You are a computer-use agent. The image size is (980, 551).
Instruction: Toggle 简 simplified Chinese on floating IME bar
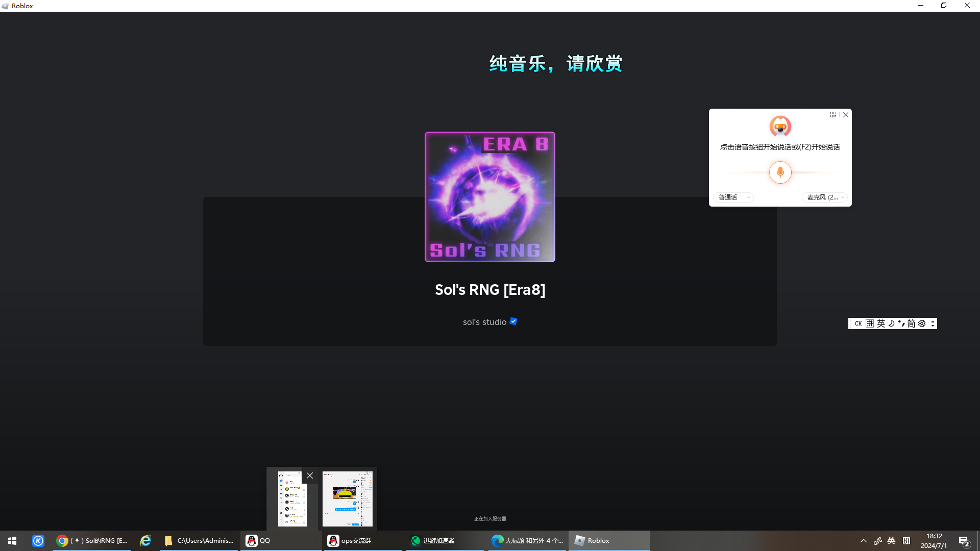coord(911,323)
